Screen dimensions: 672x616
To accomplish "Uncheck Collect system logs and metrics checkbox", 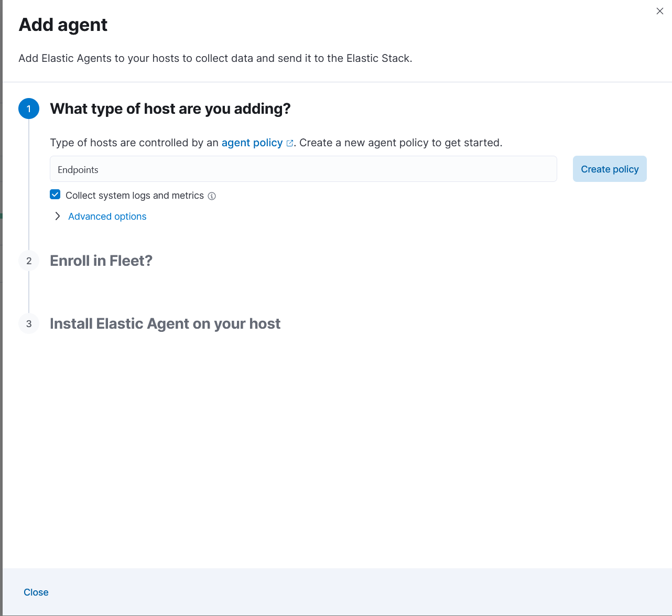I will tap(55, 195).
